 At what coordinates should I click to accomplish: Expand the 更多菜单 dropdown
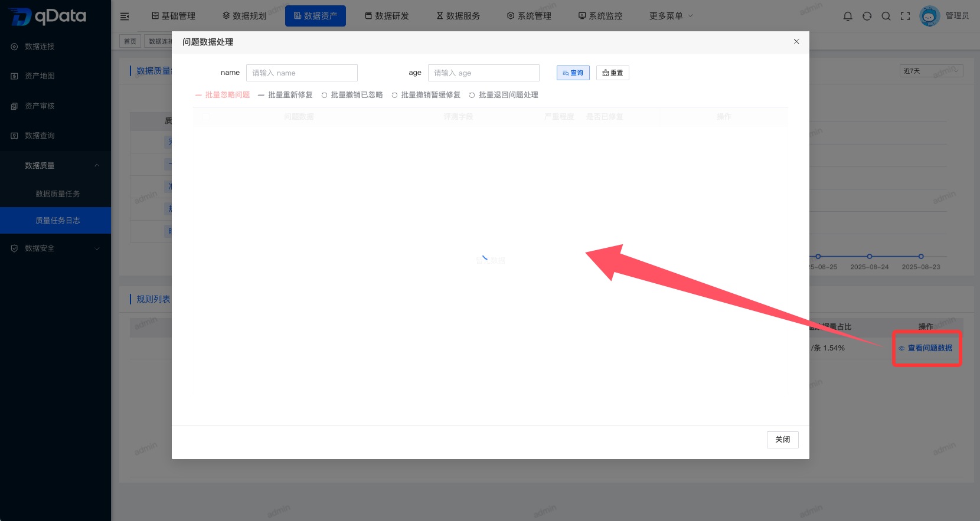(x=671, y=16)
